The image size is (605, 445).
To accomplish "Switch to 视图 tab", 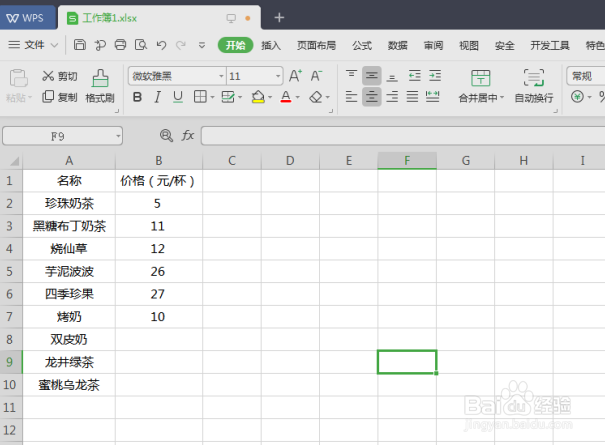I will pyautogui.click(x=469, y=46).
